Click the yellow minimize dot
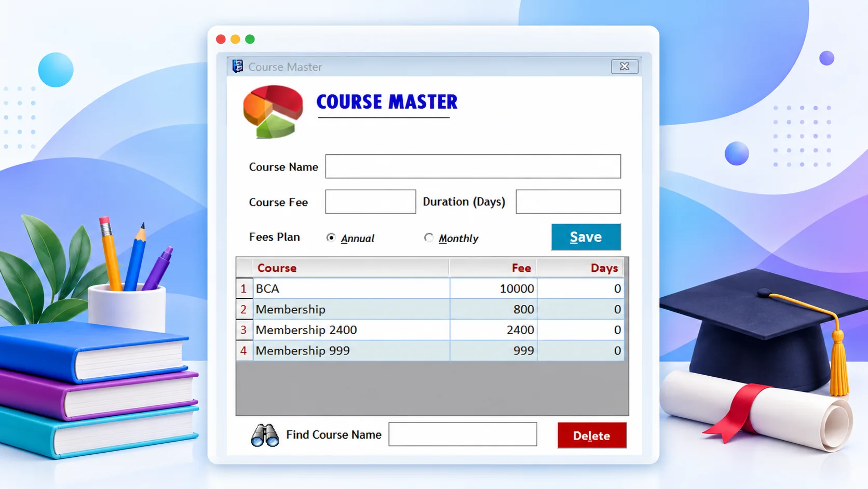Screen dimensions: 868x489 235,39
